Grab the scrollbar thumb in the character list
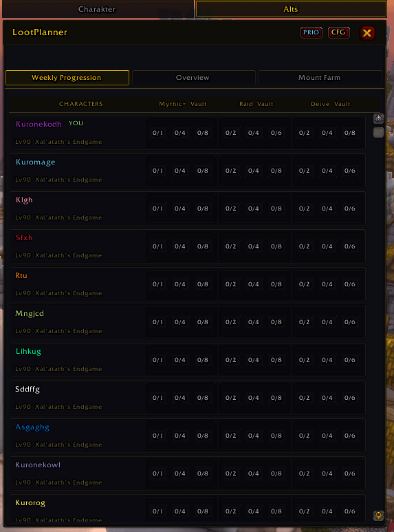The height and width of the screenshot is (532, 394). point(378,132)
